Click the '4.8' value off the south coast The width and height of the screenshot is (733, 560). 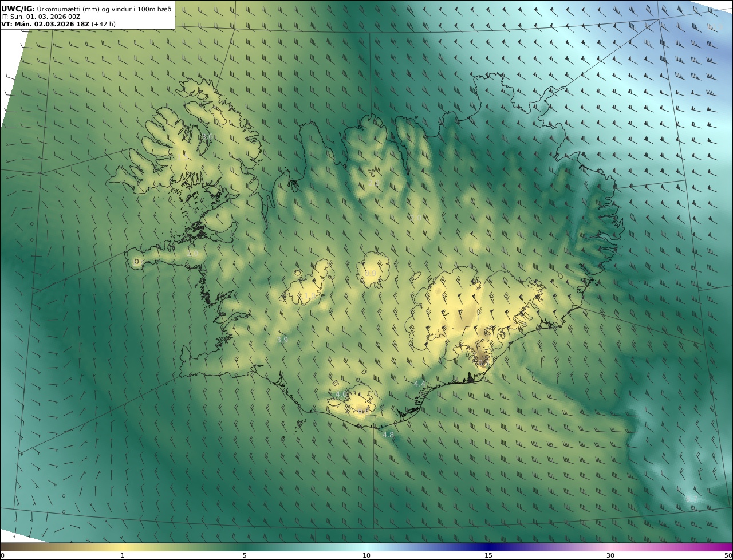coord(388,435)
